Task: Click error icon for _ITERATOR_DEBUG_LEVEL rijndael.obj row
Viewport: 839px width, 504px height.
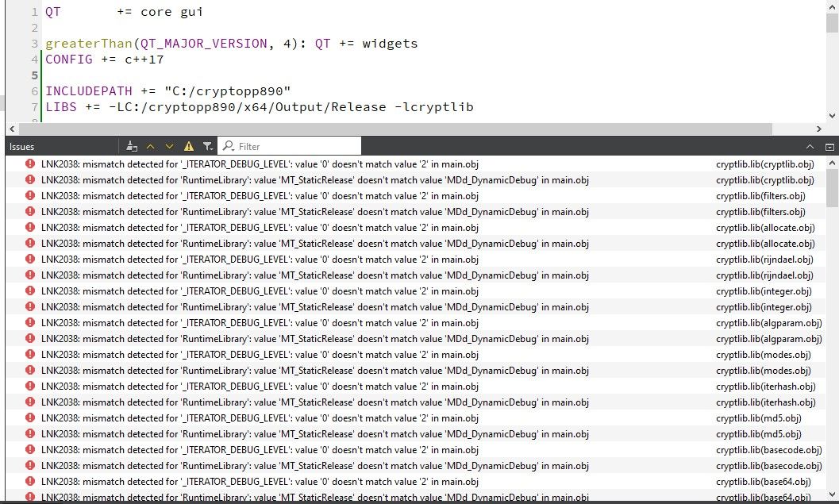Action: (30, 259)
